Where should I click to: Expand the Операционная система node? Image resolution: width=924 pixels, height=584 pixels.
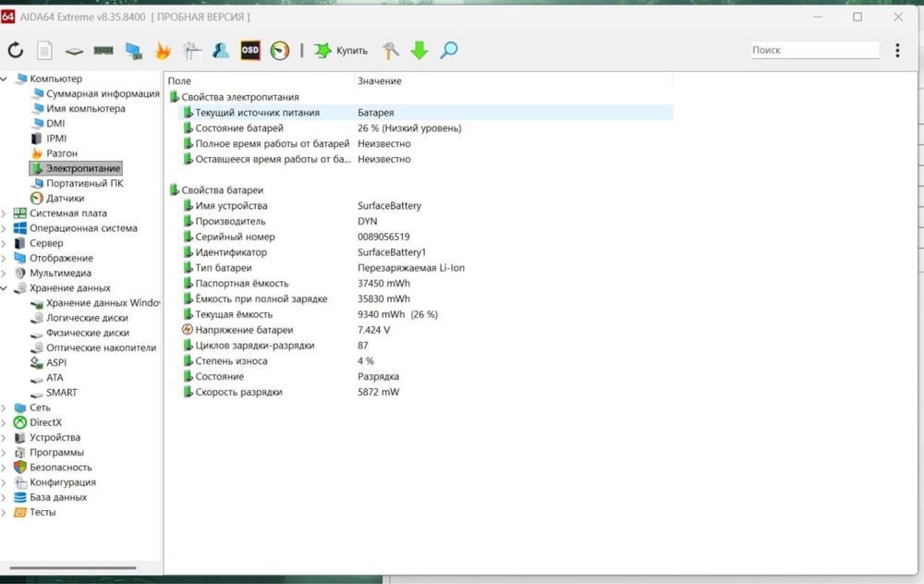tap(4, 228)
